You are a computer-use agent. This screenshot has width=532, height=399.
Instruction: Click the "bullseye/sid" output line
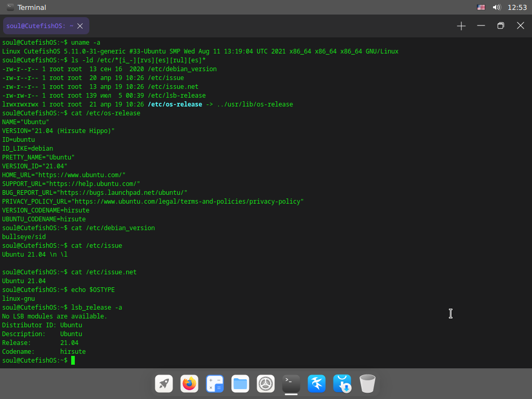pos(24,236)
